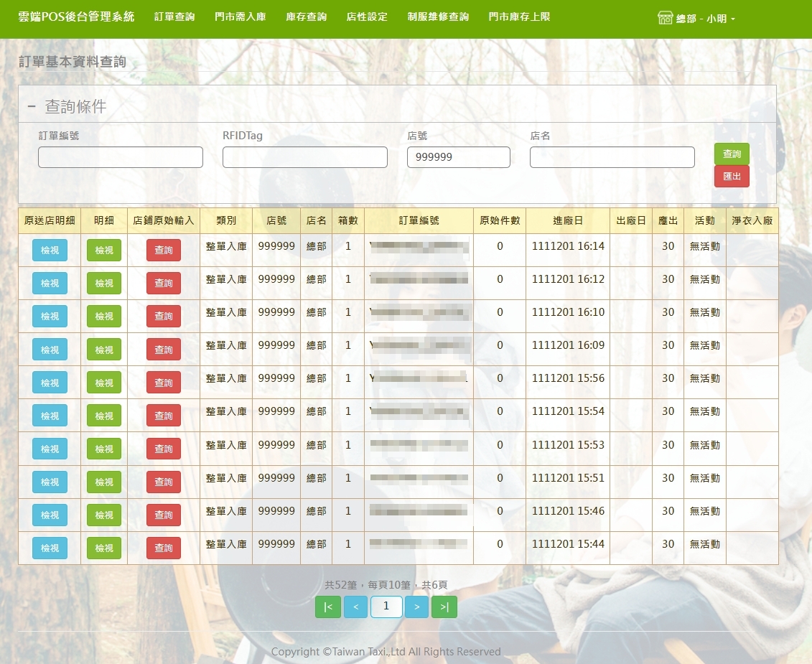Open the 制服維修查詢 menu
812x664 pixels.
(438, 17)
